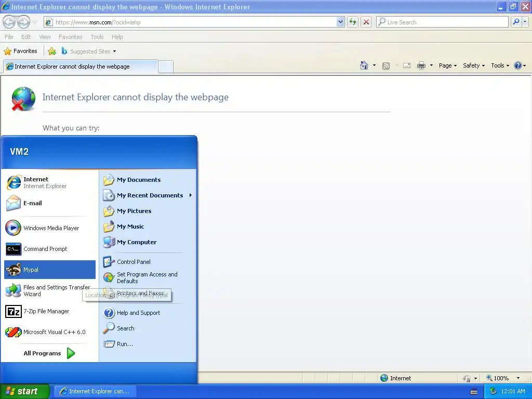Open the search provider dropdown arrow
The width and height of the screenshot is (532, 399).
[525, 22]
